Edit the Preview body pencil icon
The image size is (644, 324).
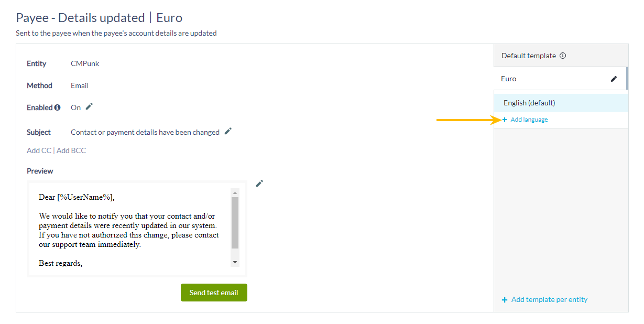point(259,183)
